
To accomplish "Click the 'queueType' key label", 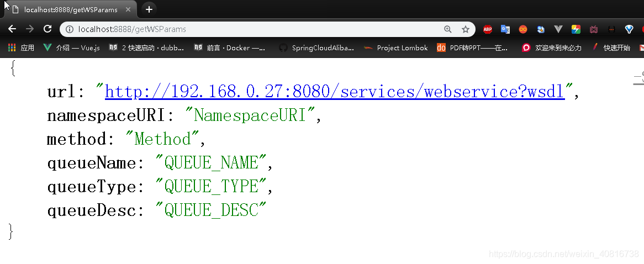I will [x=92, y=187].
